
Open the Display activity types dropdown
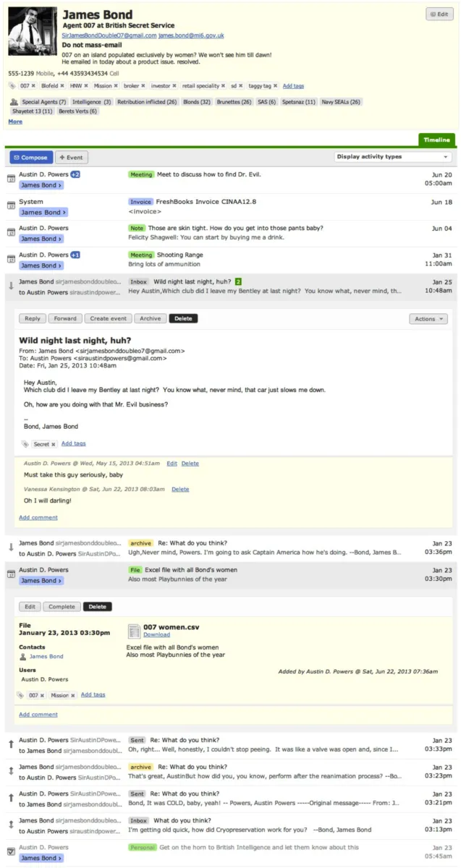(x=393, y=157)
